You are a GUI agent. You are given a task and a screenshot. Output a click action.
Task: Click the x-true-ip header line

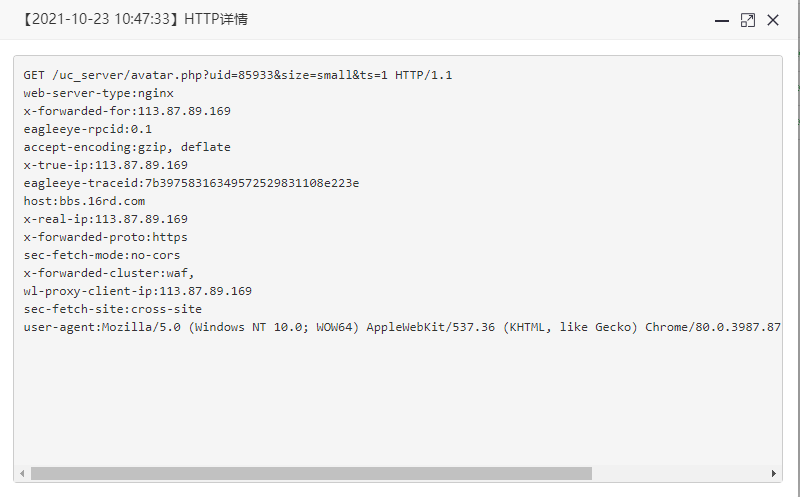pos(106,165)
